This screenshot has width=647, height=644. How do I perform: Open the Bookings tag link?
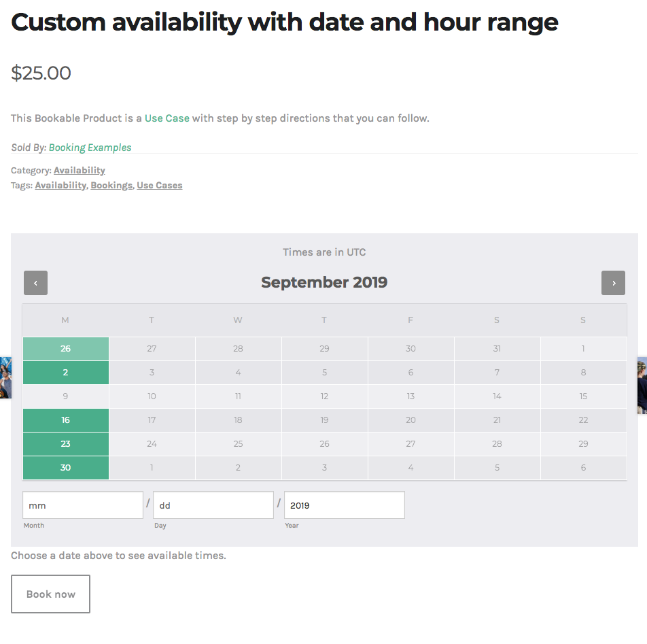pos(111,186)
